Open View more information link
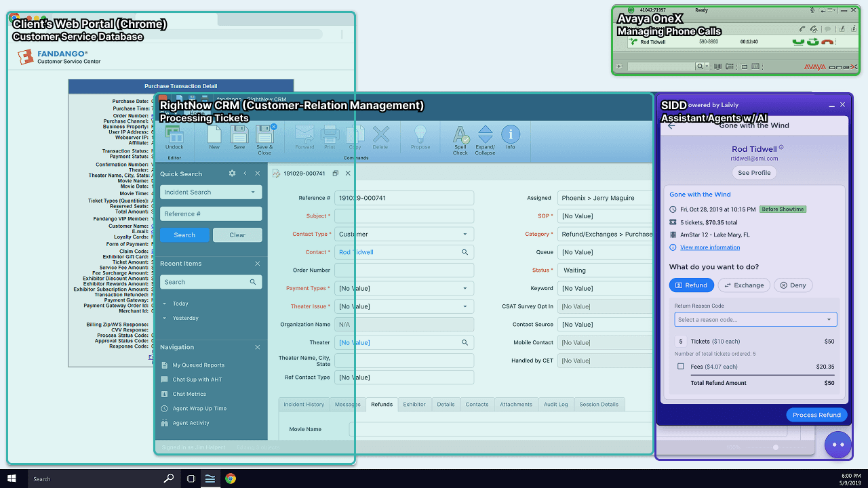 710,247
